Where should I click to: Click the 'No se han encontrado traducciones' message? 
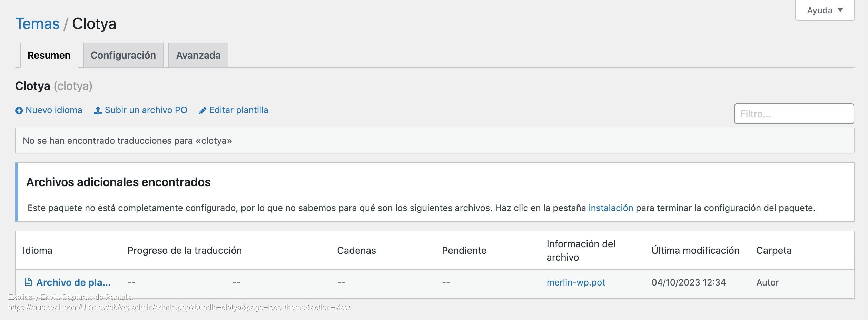(x=127, y=141)
